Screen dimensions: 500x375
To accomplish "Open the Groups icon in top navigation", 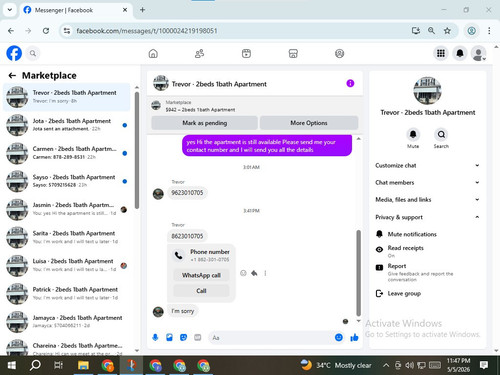I will [339, 53].
